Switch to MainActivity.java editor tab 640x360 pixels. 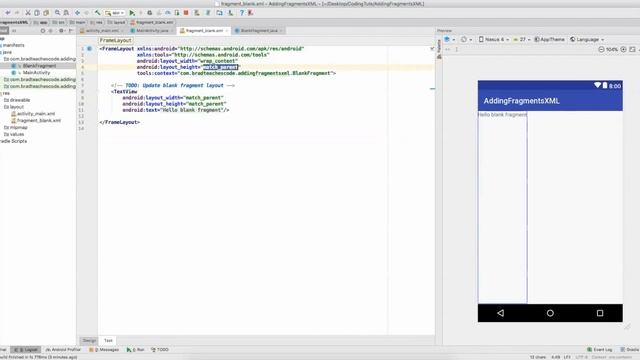point(152,31)
